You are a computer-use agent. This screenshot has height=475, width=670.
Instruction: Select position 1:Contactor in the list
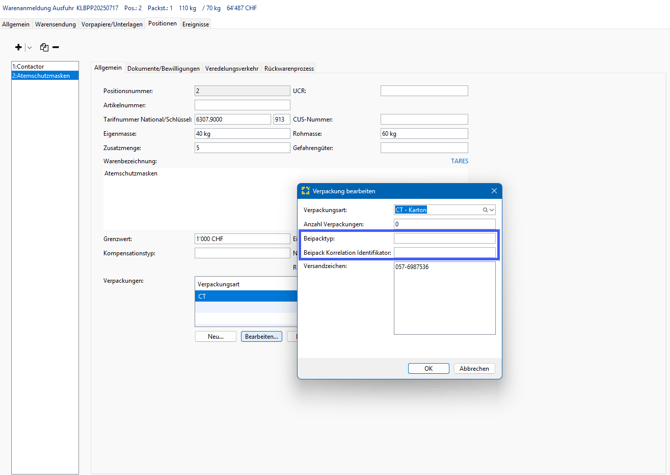coord(45,67)
